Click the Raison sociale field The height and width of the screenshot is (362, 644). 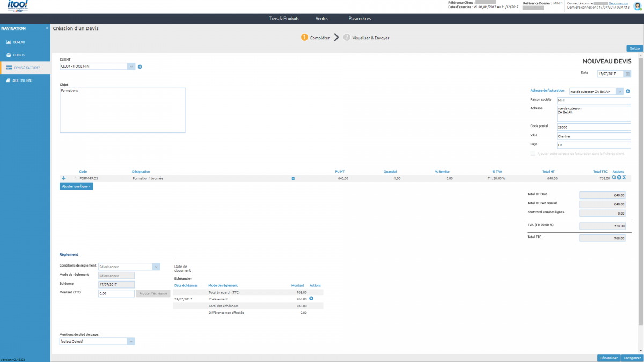click(x=594, y=100)
